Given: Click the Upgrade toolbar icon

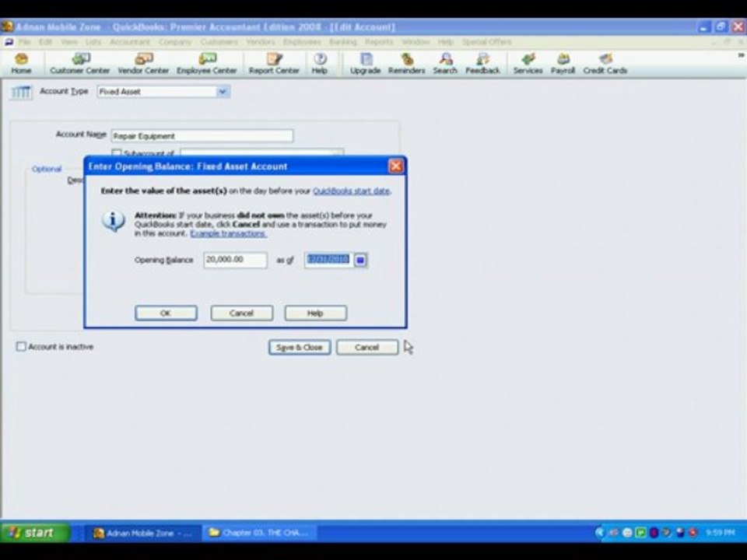Looking at the screenshot, I should tap(366, 64).
